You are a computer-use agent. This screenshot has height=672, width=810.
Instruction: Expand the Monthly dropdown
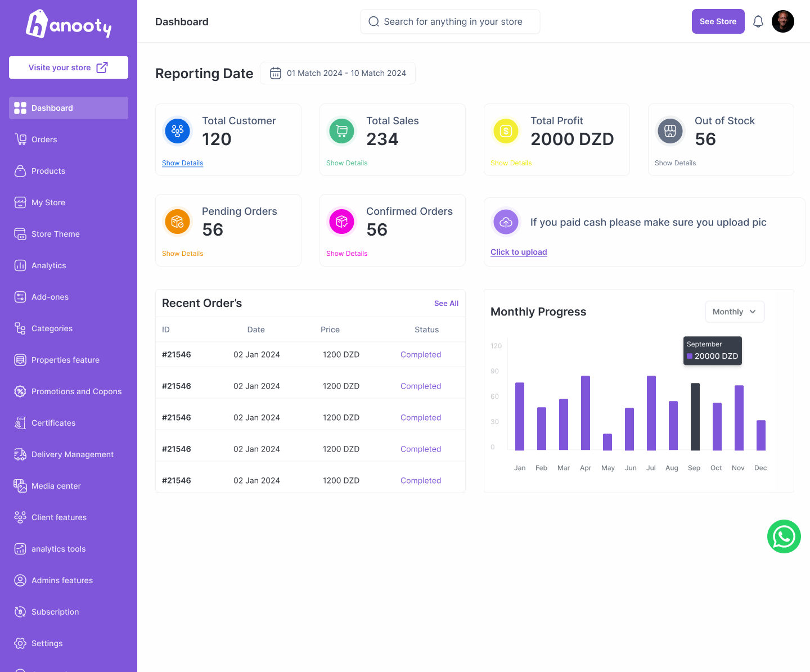[x=735, y=312]
